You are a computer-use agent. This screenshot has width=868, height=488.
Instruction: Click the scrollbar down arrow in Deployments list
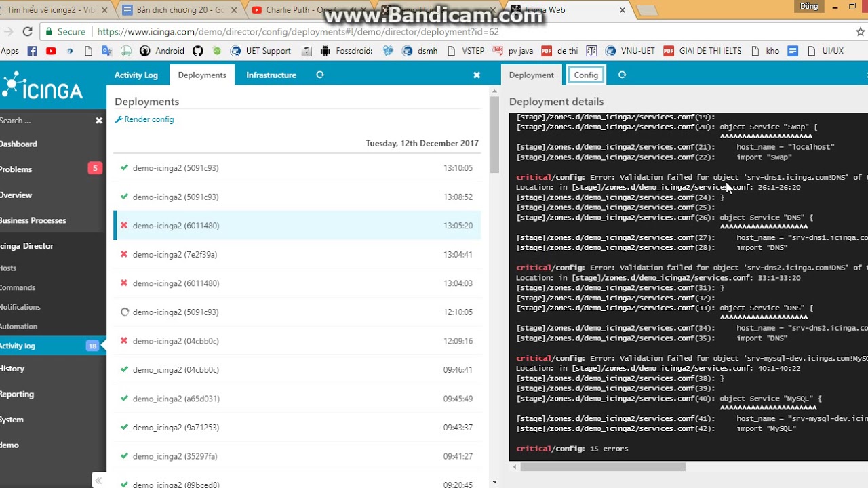tap(494, 482)
